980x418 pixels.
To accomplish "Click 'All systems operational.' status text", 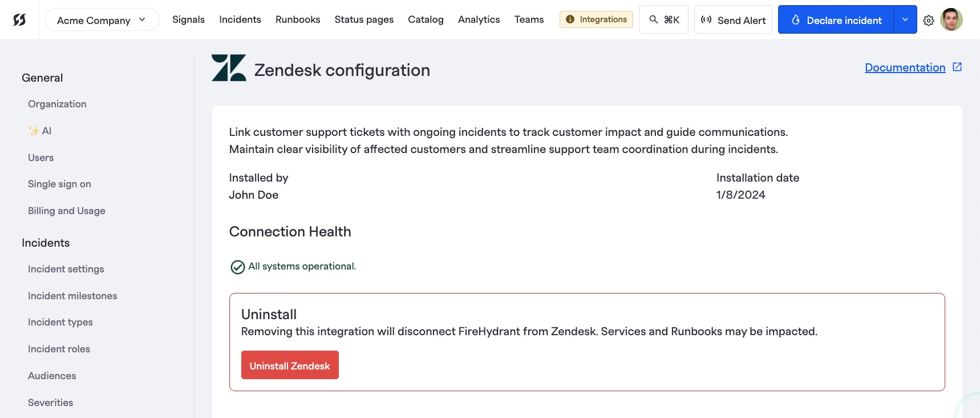I will click(x=302, y=266).
